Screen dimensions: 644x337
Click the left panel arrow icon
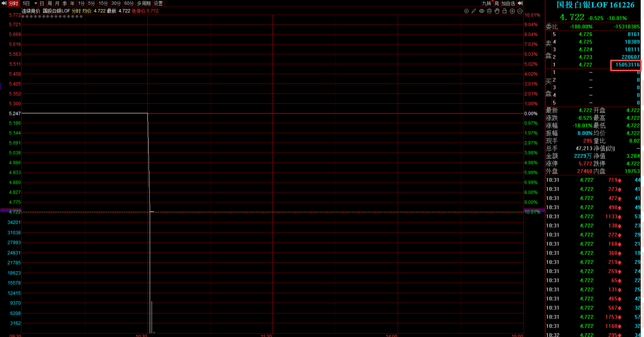coord(4,3)
